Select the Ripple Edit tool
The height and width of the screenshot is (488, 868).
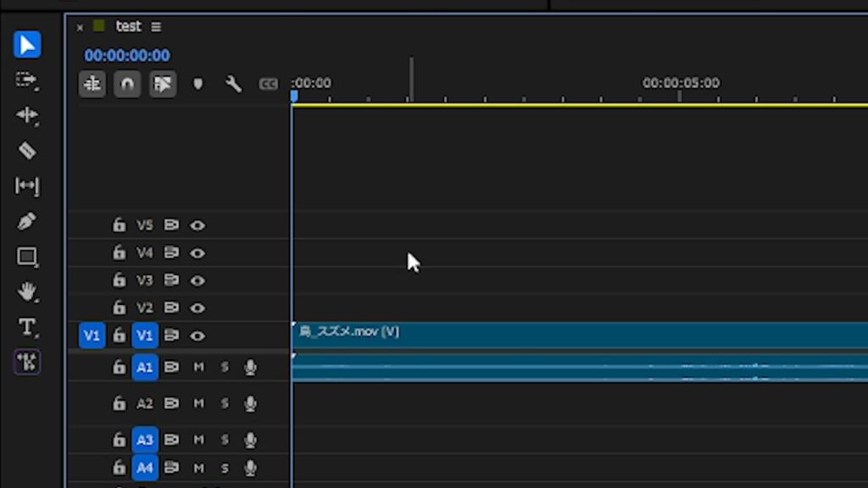coord(27,115)
